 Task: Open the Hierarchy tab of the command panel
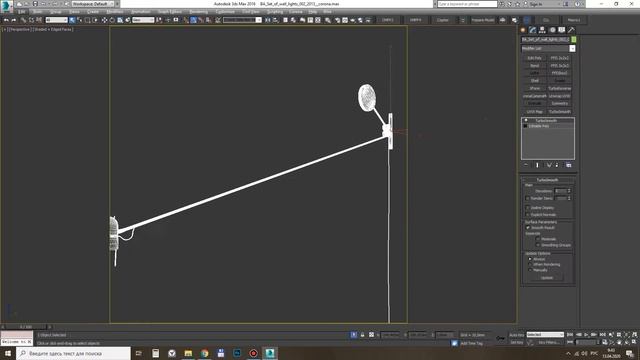pos(542,30)
